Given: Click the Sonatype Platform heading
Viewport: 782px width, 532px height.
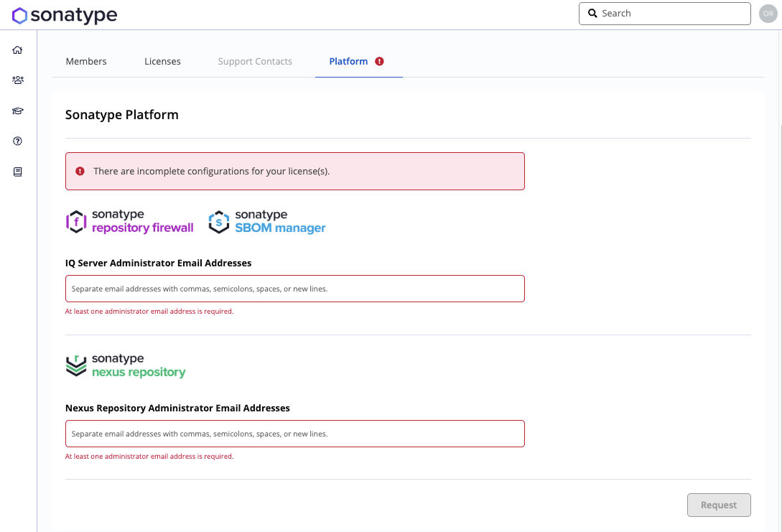Looking at the screenshot, I should 121,115.
